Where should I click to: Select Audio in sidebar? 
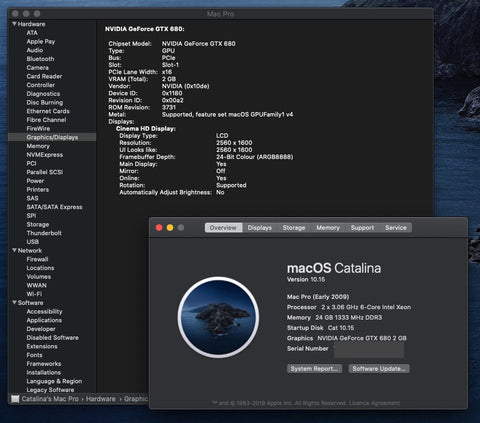pos(35,50)
